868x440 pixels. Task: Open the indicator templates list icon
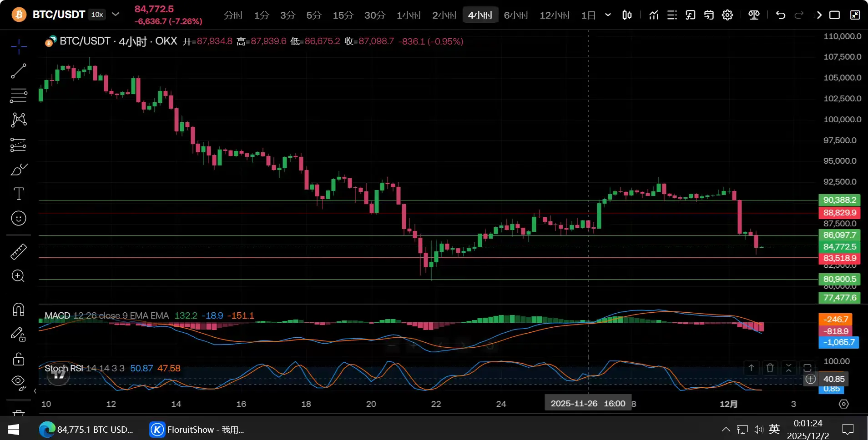(672, 15)
